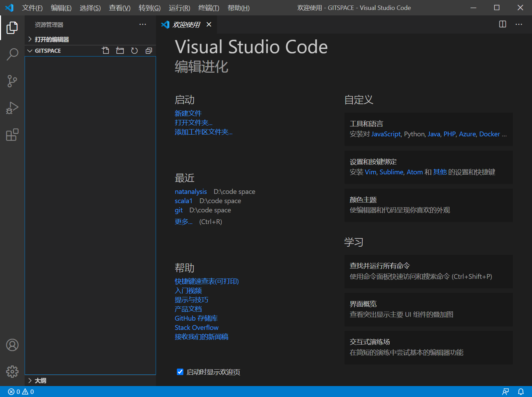Open recent folder natanalysis
532x397 pixels.
coord(191,191)
